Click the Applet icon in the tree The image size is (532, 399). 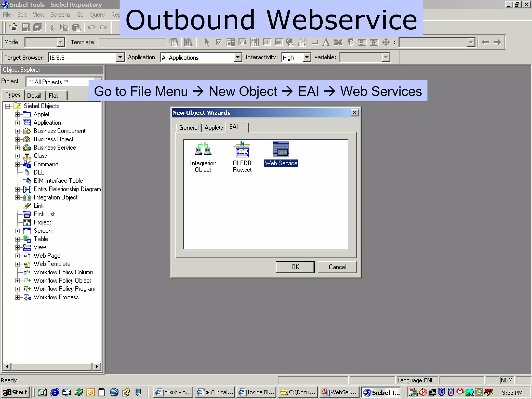pyautogui.click(x=27, y=114)
